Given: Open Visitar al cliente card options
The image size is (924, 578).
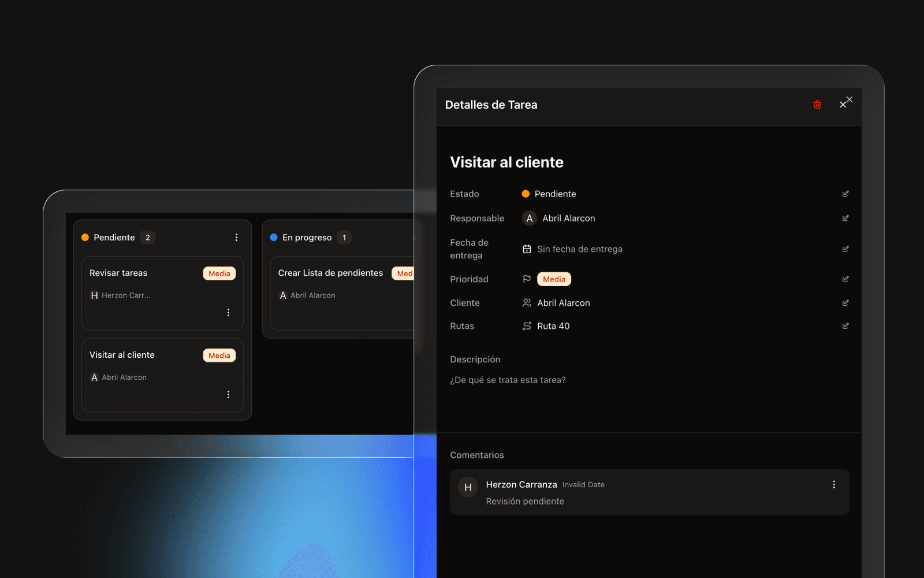Looking at the screenshot, I should pos(229,395).
